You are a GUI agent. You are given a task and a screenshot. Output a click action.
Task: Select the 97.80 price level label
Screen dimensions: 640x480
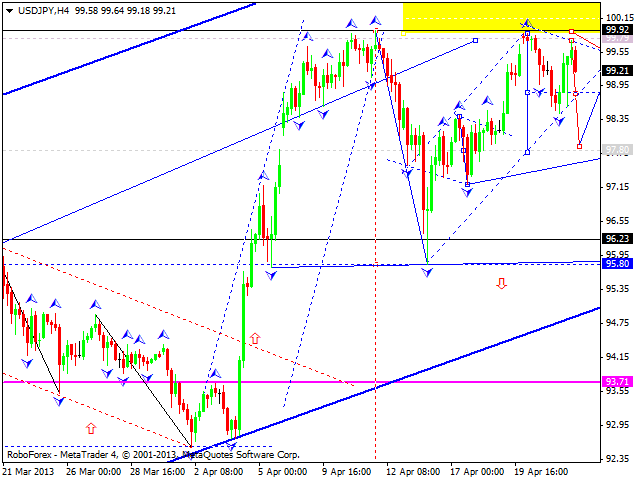(617, 149)
